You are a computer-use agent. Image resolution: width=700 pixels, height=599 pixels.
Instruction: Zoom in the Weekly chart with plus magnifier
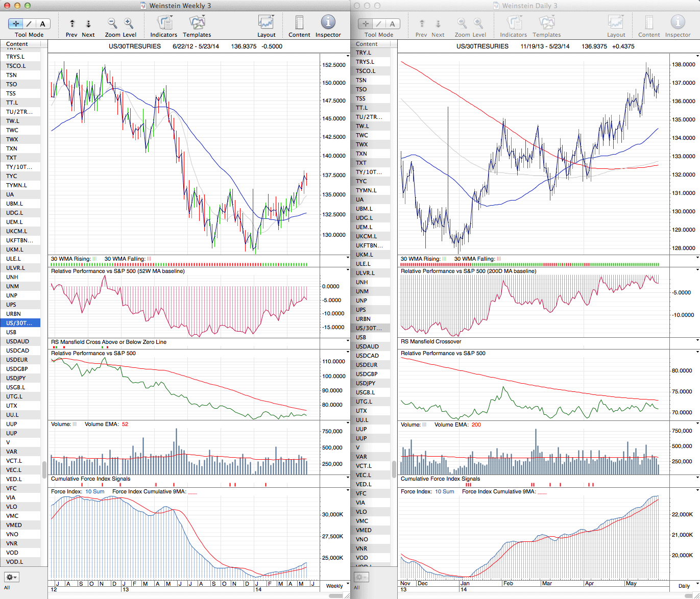(x=129, y=23)
